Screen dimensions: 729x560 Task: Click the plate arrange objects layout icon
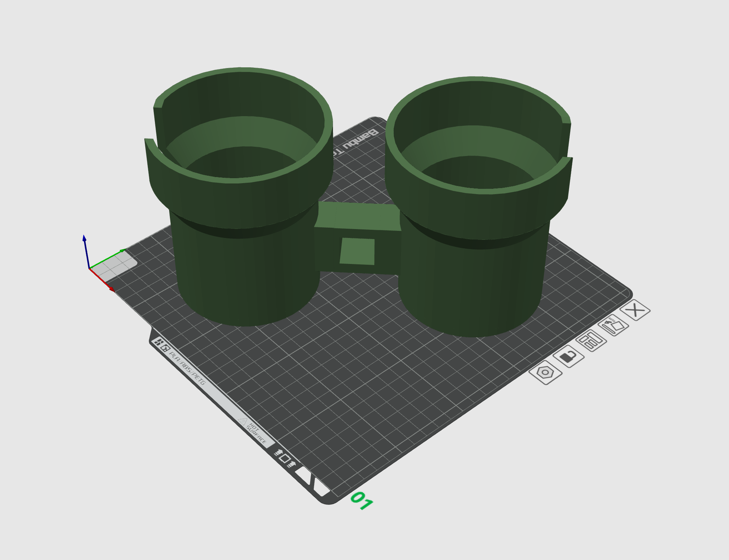point(591,341)
